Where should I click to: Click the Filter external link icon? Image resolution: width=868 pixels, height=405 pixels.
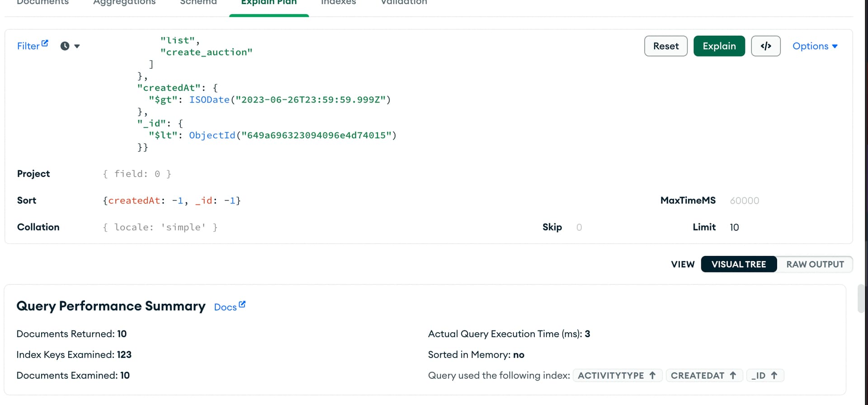(x=45, y=43)
